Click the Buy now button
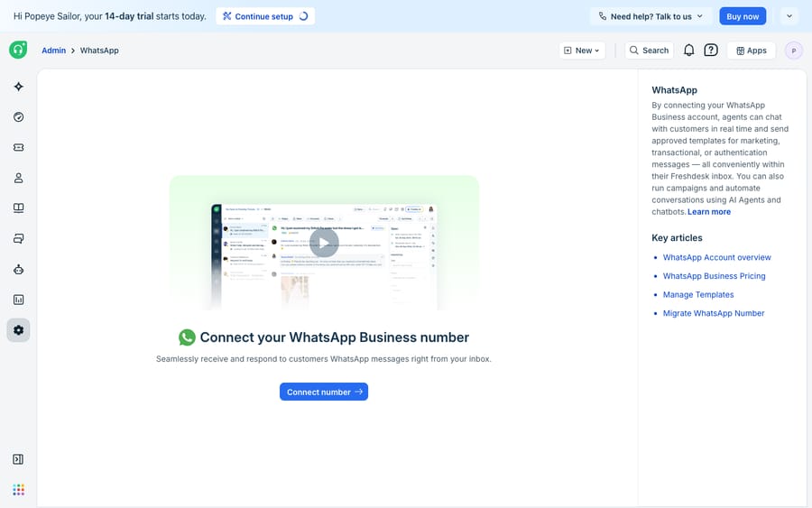The height and width of the screenshot is (508, 812). tap(743, 16)
